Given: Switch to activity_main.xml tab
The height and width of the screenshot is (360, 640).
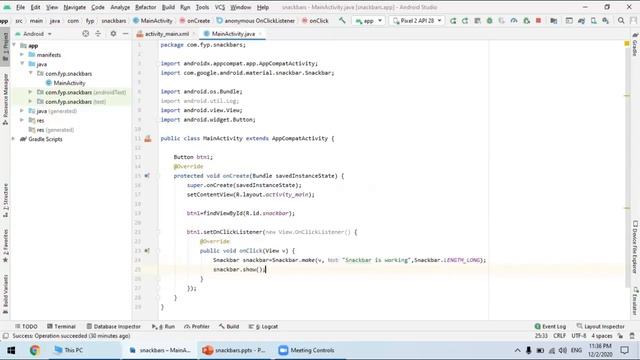Looking at the screenshot, I should point(167,34).
